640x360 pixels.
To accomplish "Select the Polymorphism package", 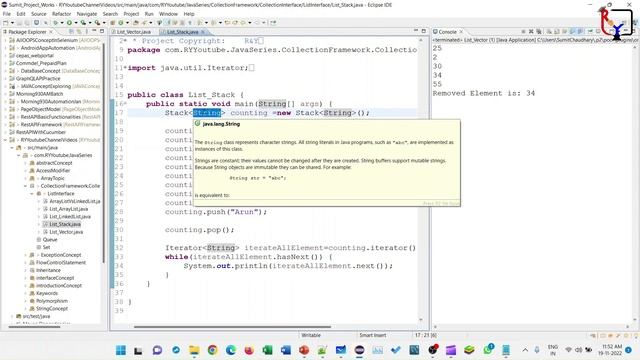I will [x=52, y=301].
